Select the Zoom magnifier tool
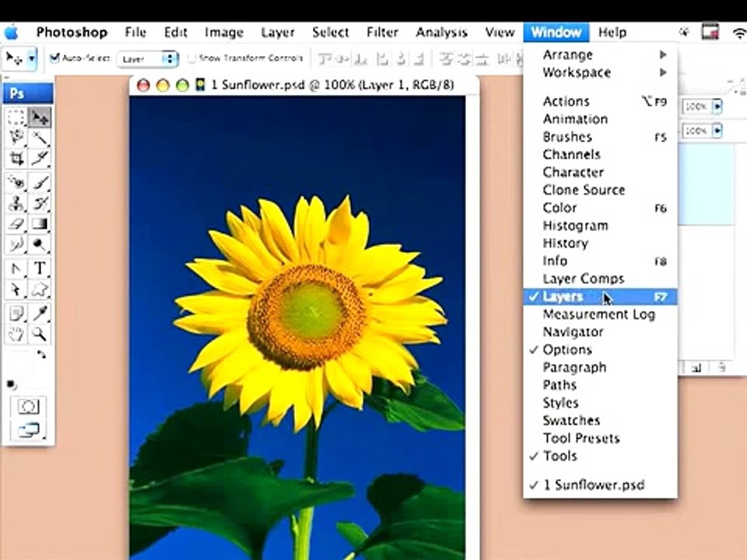The image size is (747, 560). pos(40,334)
